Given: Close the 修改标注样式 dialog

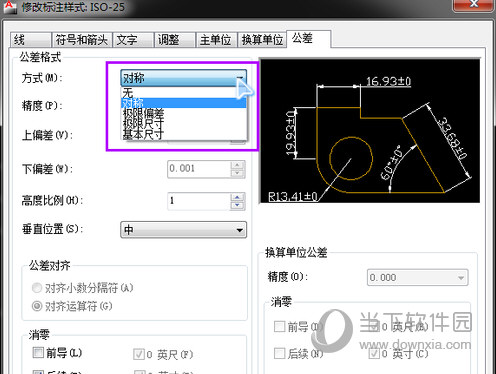Looking at the screenshot, I should point(474,5).
